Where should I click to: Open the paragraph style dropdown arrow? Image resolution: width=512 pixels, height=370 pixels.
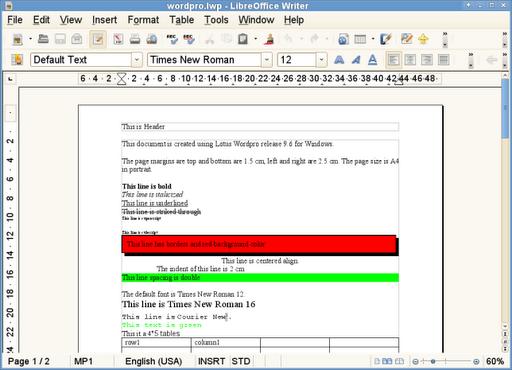[x=137, y=60]
